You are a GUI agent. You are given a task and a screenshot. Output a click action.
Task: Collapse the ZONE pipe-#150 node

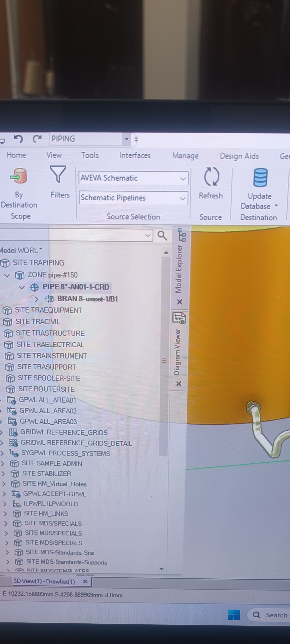[x=7, y=275]
